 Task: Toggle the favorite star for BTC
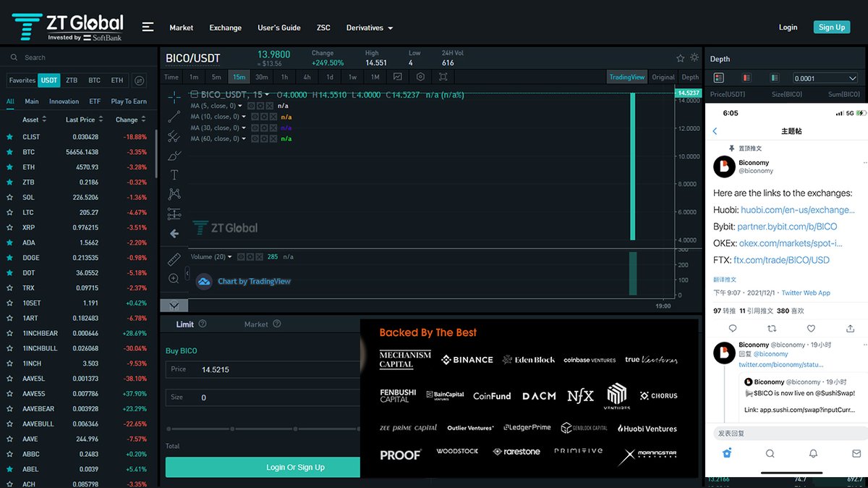click(9, 152)
